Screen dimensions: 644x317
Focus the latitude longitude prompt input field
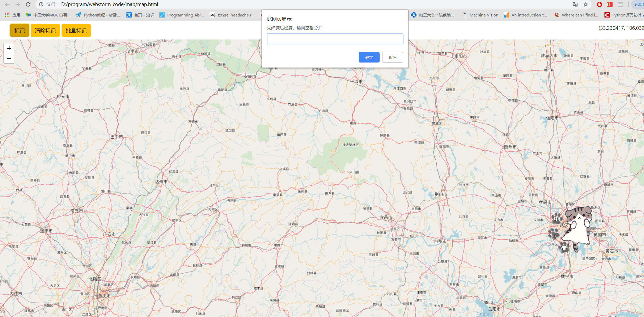tap(335, 39)
